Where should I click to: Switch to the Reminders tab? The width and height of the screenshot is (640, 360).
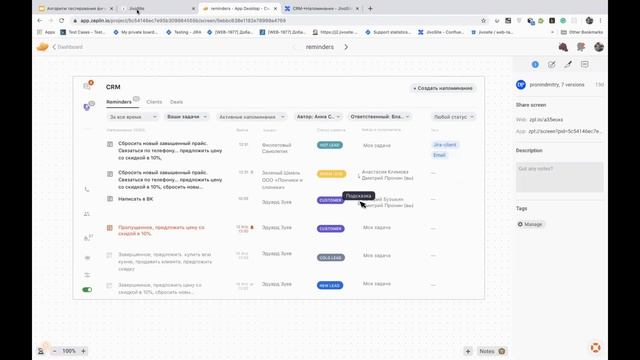tap(119, 102)
